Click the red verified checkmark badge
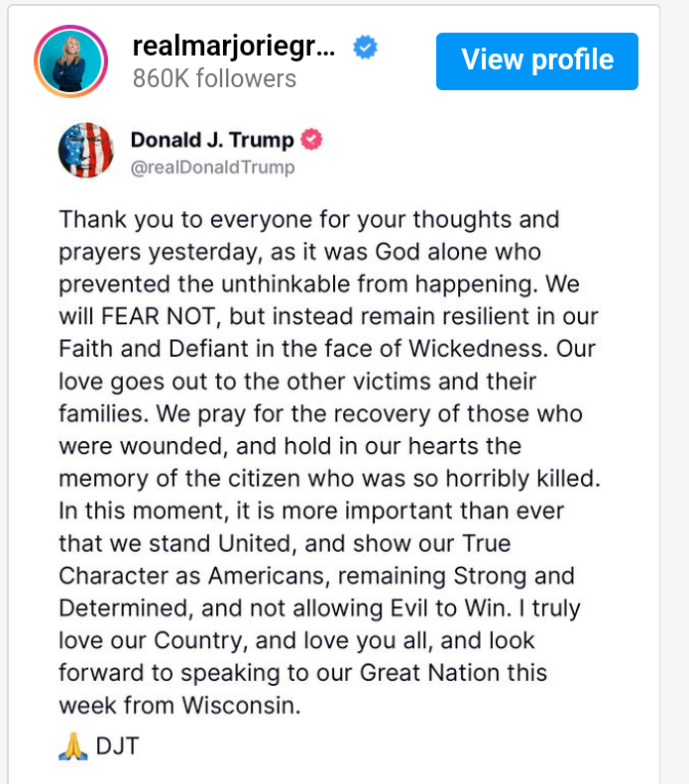 coord(311,140)
